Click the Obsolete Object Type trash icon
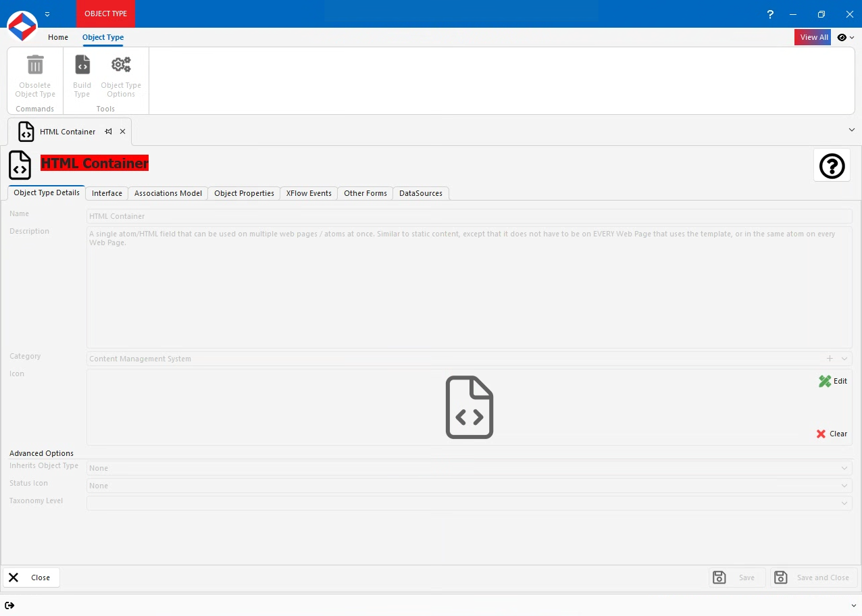 coord(34,64)
